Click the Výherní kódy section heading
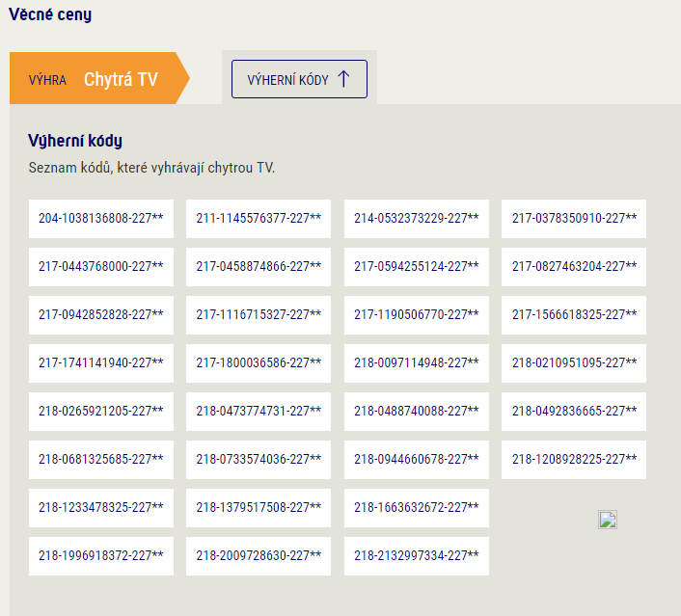The width and height of the screenshot is (681, 616). click(75, 141)
